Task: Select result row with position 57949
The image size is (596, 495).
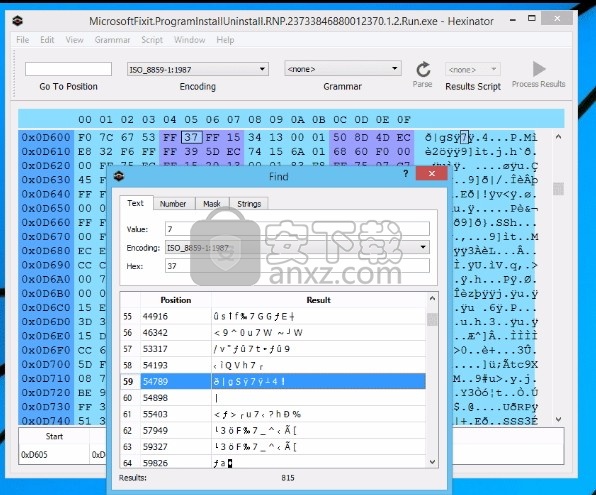Action: click(x=273, y=430)
